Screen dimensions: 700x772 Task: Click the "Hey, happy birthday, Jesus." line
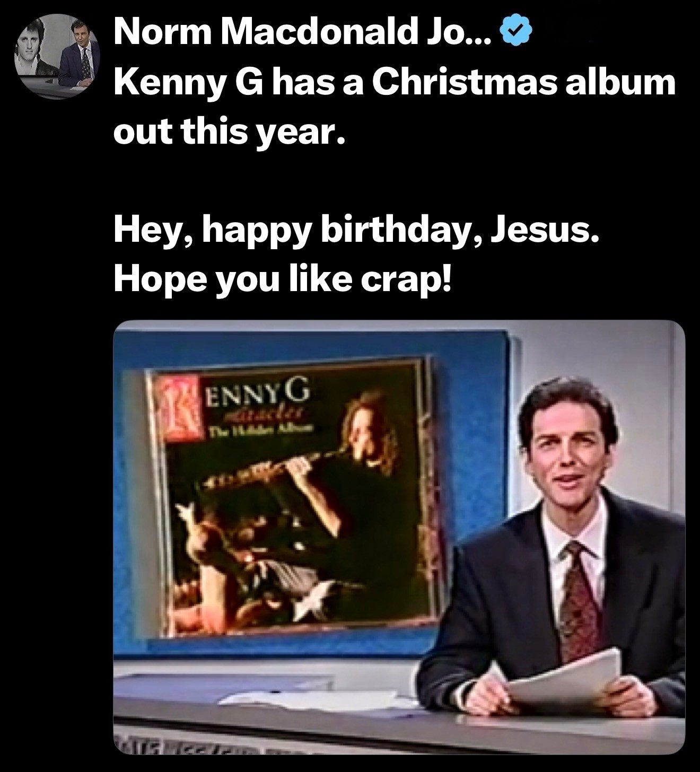point(357,232)
